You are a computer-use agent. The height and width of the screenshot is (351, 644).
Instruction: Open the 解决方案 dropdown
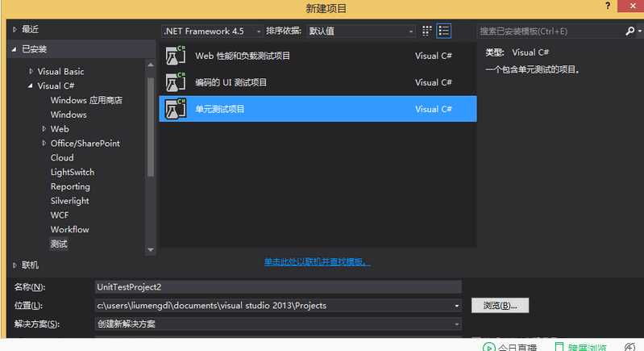click(x=278, y=324)
